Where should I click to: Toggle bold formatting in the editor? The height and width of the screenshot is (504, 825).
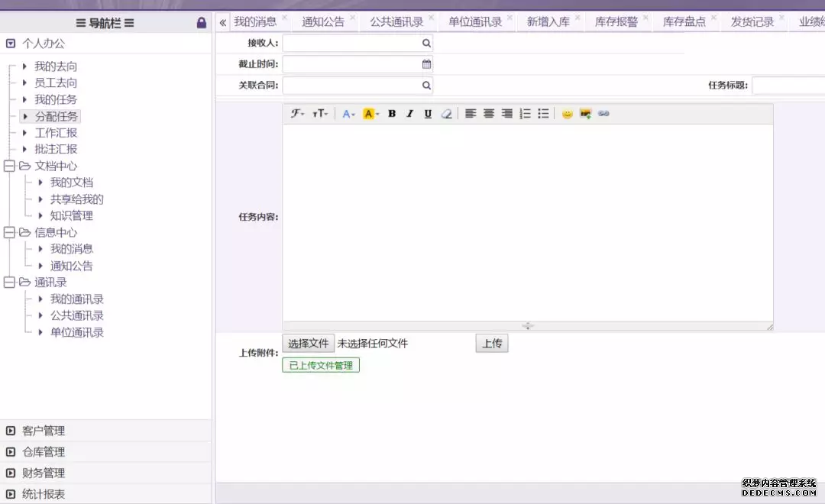(392, 114)
